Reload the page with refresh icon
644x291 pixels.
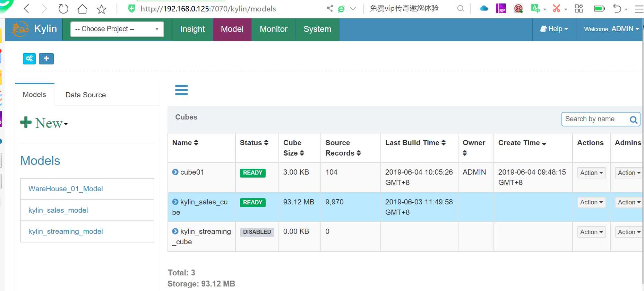(x=63, y=8)
